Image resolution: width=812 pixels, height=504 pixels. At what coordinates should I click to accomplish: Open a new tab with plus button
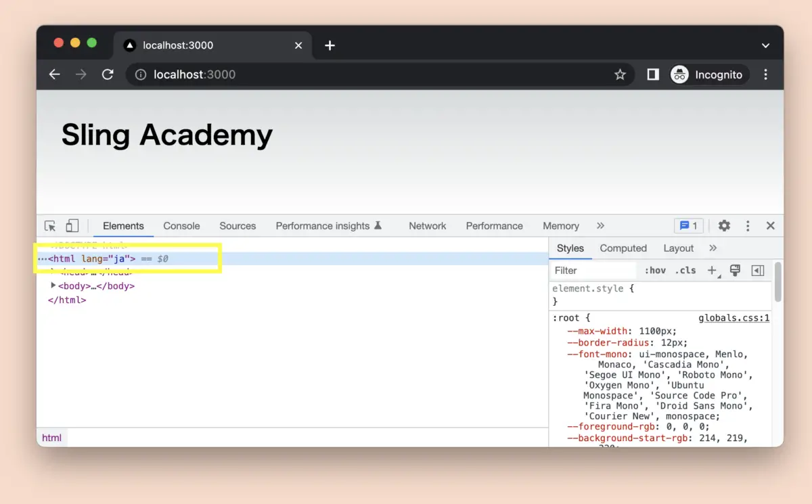330,45
